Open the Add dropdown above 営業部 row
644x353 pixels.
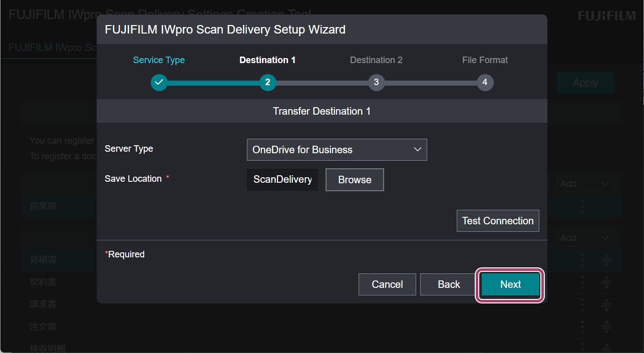pyautogui.click(x=585, y=184)
